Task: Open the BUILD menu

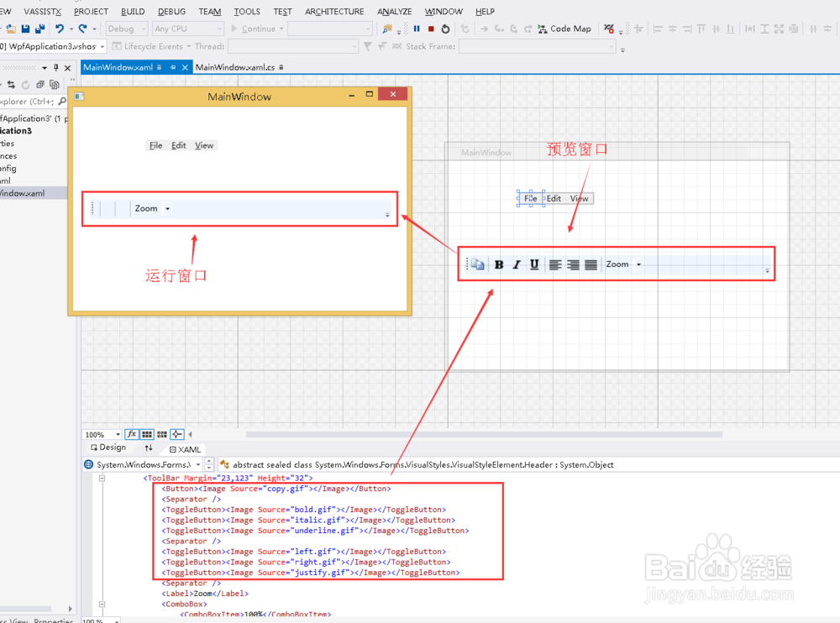Action: click(x=133, y=11)
